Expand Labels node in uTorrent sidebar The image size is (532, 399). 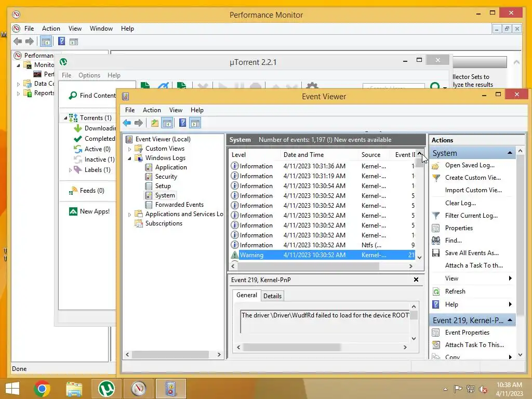[70, 170]
